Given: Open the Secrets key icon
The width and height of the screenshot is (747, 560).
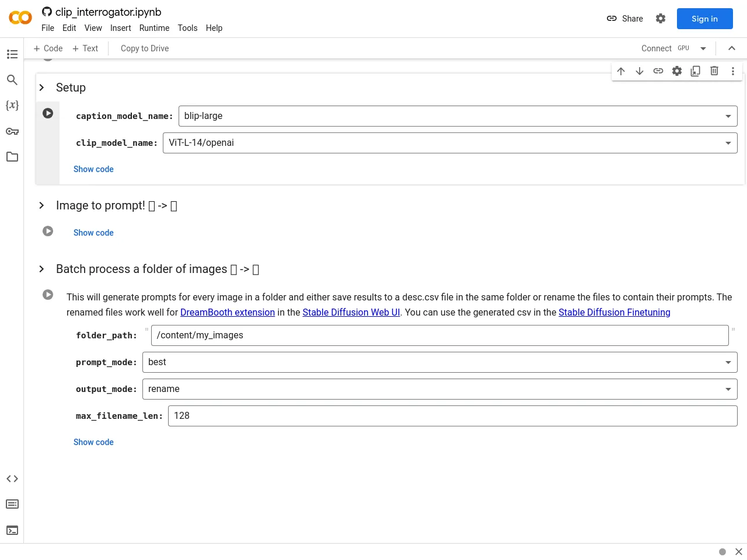Looking at the screenshot, I should (x=12, y=131).
